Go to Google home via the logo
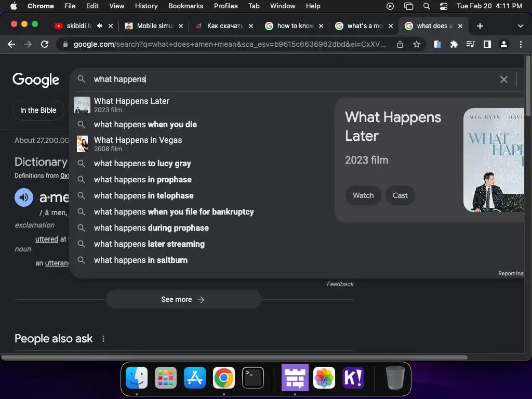This screenshot has height=399, width=532. [x=36, y=79]
